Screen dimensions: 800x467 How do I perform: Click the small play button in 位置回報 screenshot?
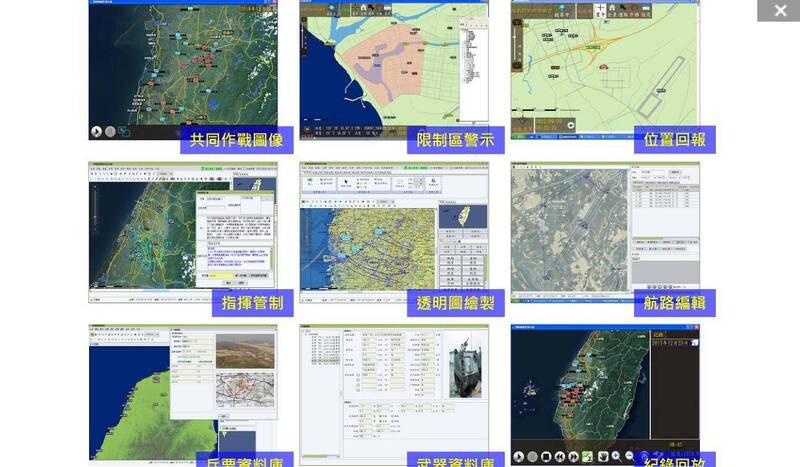[570, 125]
